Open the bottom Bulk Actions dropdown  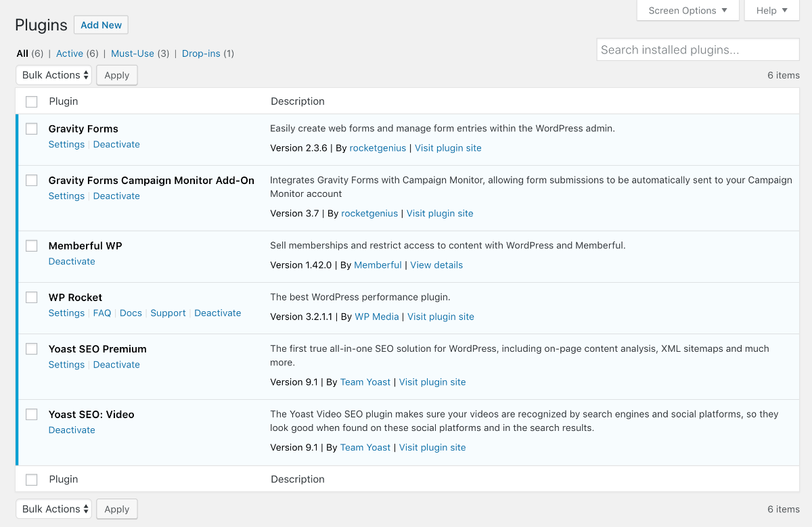click(x=55, y=509)
